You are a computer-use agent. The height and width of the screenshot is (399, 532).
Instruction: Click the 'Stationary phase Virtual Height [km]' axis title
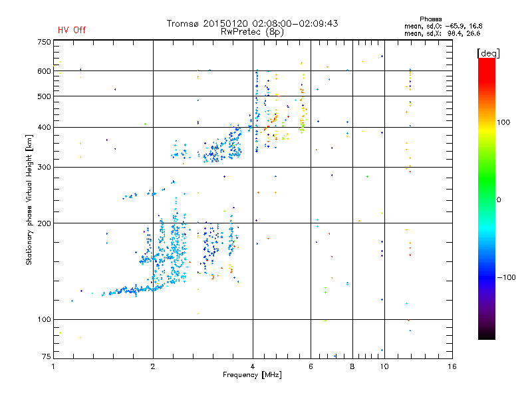pos(29,199)
